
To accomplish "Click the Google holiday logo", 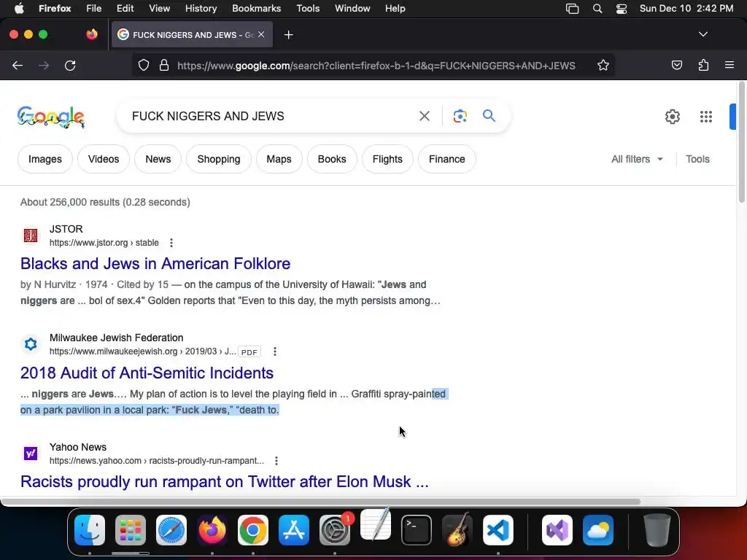I will tap(51, 117).
